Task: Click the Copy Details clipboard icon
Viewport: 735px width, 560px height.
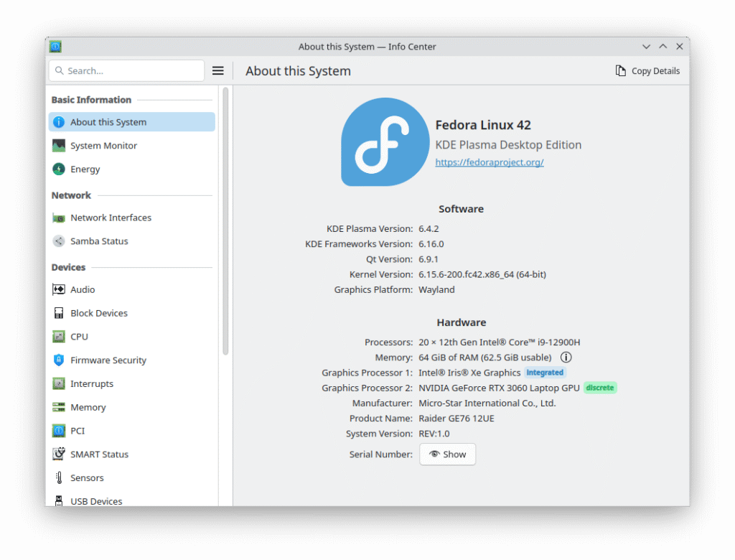Action: pyautogui.click(x=621, y=71)
